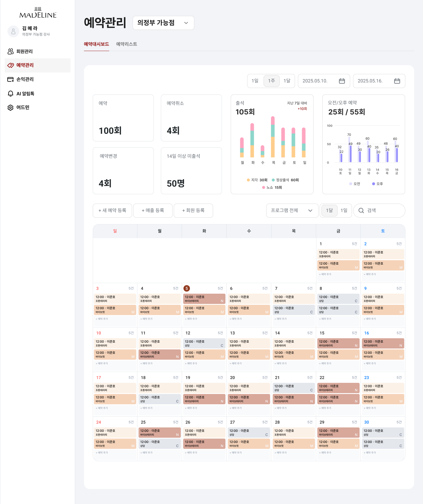This screenshot has width=423, height=504.
Task: Click the 토 weekday column header
Action: coord(383,231)
